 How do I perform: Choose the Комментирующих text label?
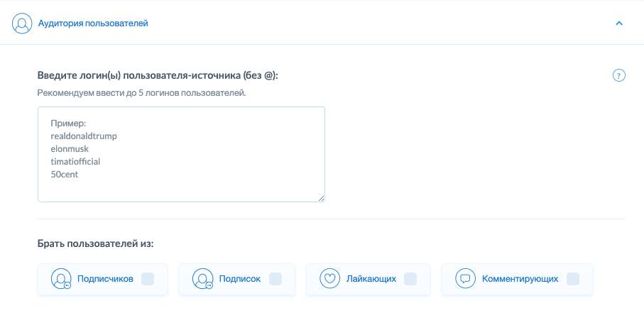point(520,279)
